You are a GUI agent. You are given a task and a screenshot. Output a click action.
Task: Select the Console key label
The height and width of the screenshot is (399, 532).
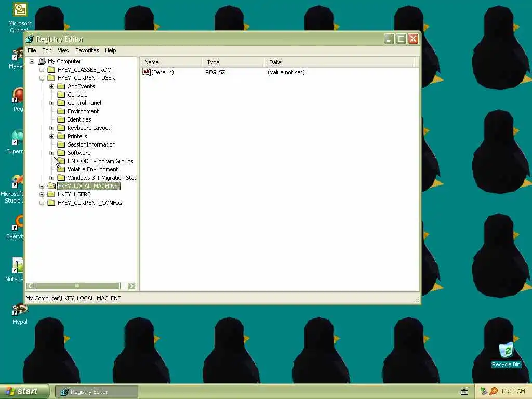pyautogui.click(x=77, y=95)
